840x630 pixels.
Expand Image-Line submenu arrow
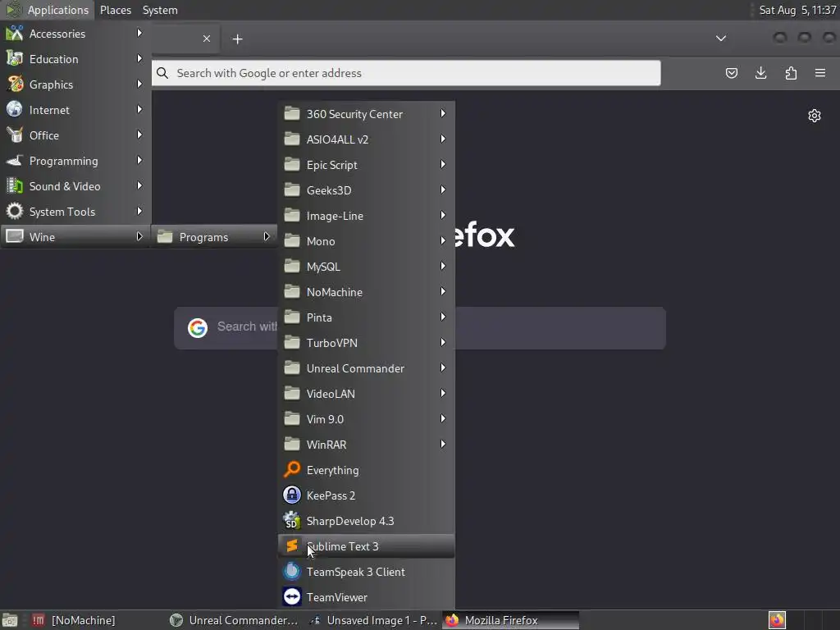(443, 216)
